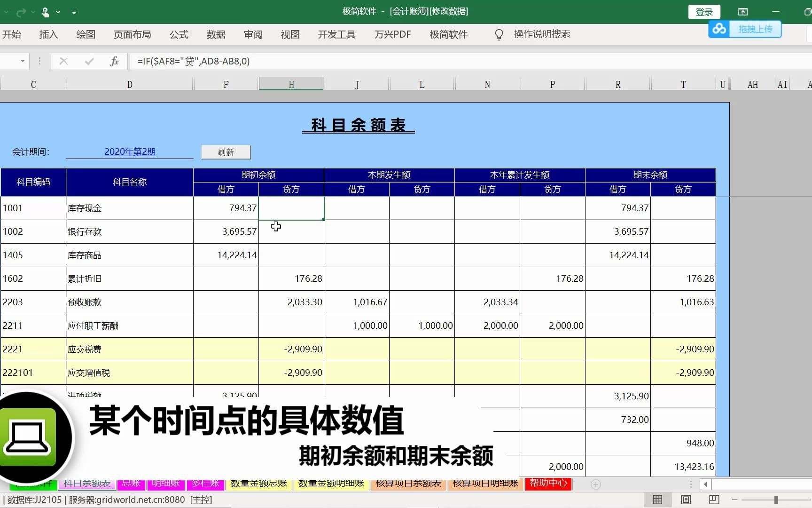812x508 pixels.
Task: Open the Name Box dropdown arrow
Action: pyautogui.click(x=22, y=61)
